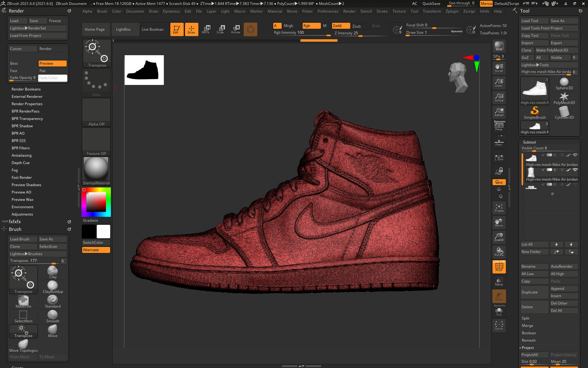The height and width of the screenshot is (368, 588).
Task: Toggle Solo dynamic mode
Action: coord(499,310)
